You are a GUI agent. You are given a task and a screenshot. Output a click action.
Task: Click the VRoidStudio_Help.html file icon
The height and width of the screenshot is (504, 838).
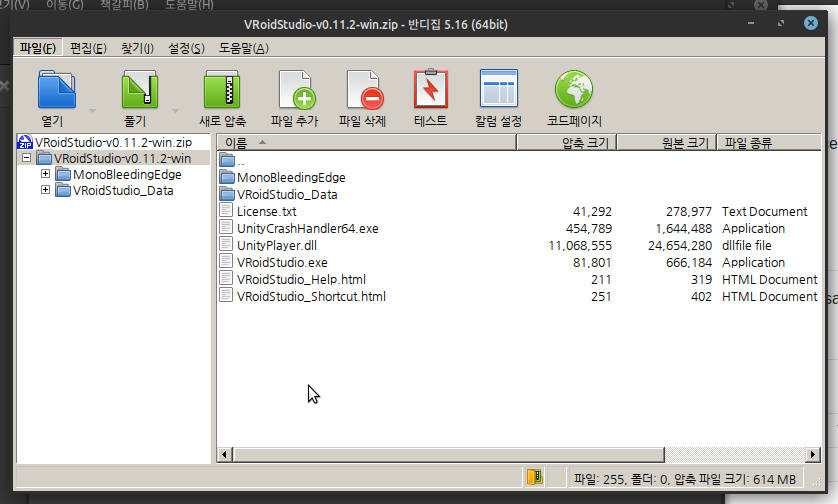point(226,279)
